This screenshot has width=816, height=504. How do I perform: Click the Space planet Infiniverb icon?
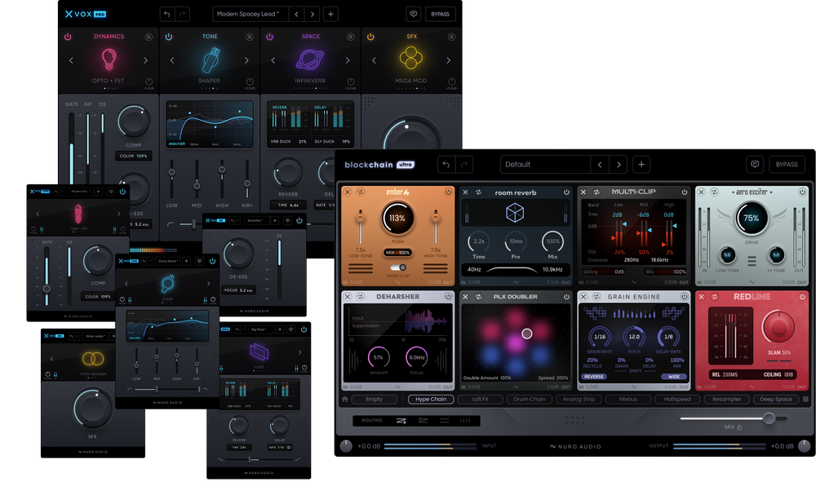click(x=311, y=60)
